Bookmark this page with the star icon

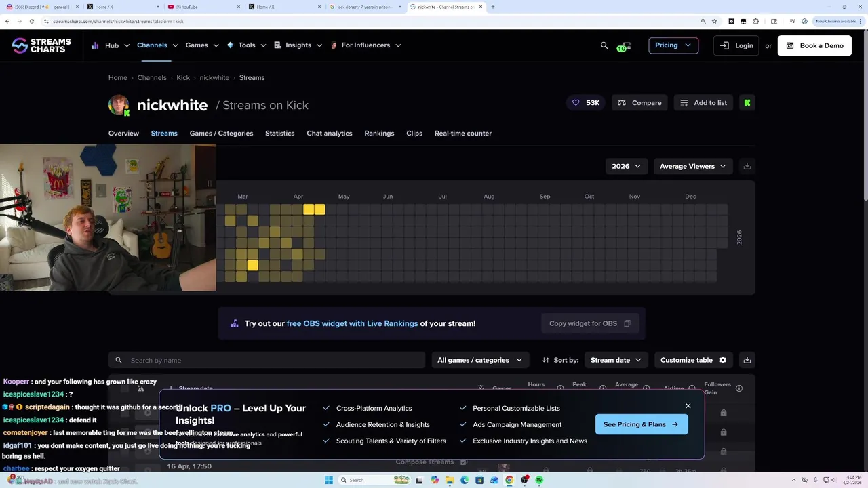click(x=714, y=21)
